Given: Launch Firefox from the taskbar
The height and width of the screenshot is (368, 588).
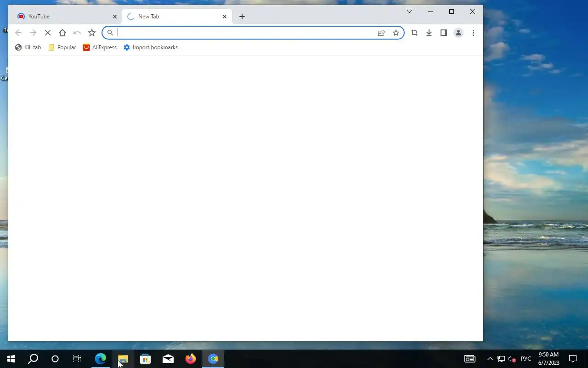Looking at the screenshot, I should (x=190, y=359).
